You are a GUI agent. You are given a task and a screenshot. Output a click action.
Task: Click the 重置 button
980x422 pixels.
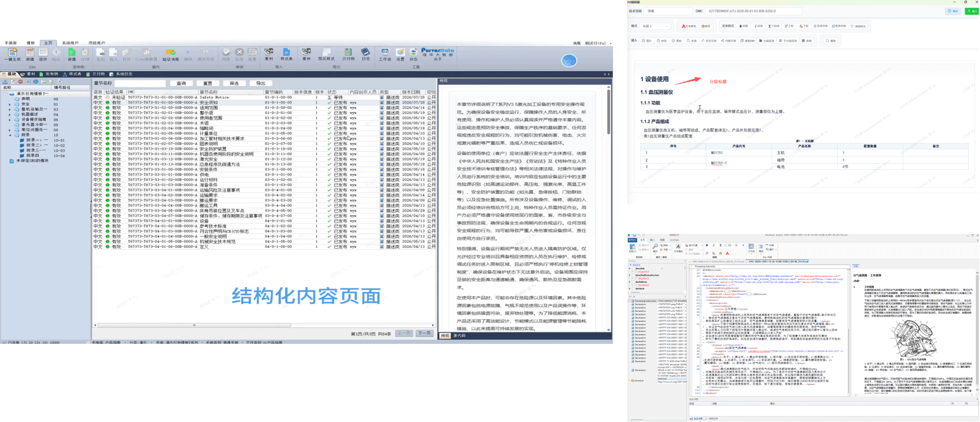click(x=208, y=83)
